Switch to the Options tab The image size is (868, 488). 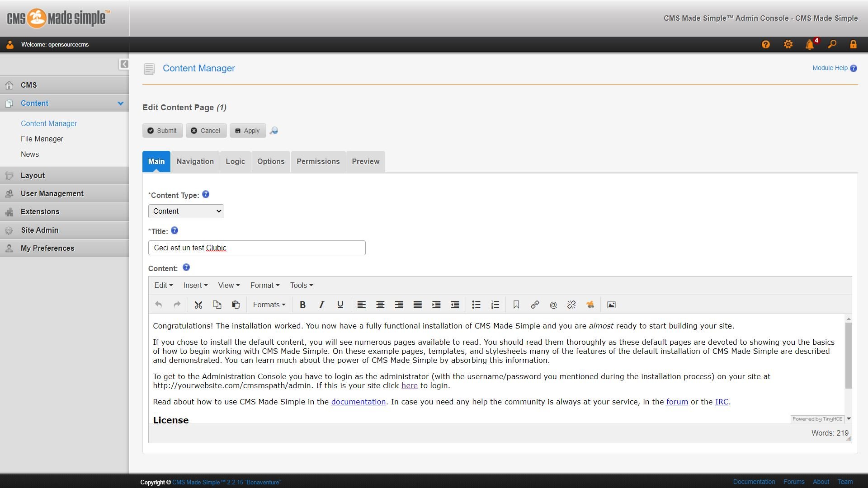coord(271,162)
